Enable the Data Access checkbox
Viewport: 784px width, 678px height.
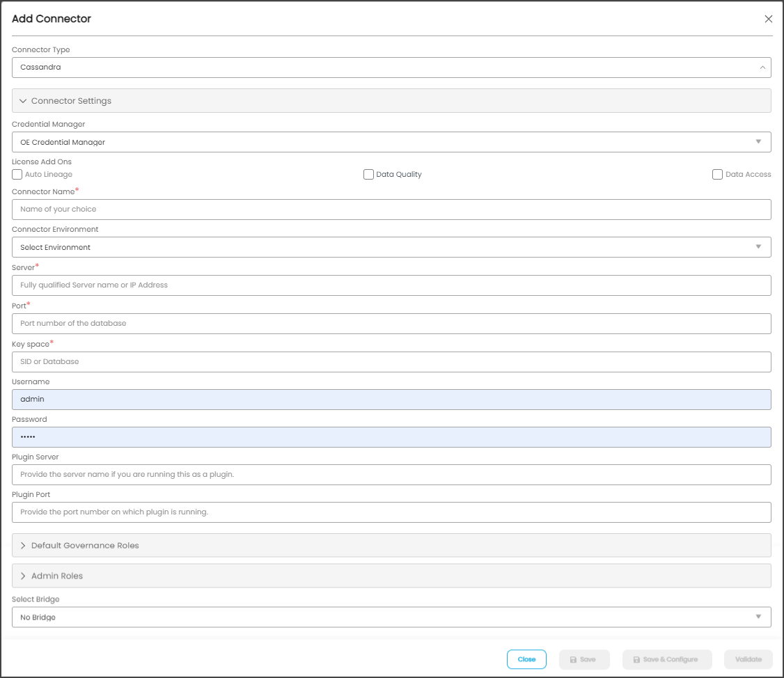pos(717,174)
